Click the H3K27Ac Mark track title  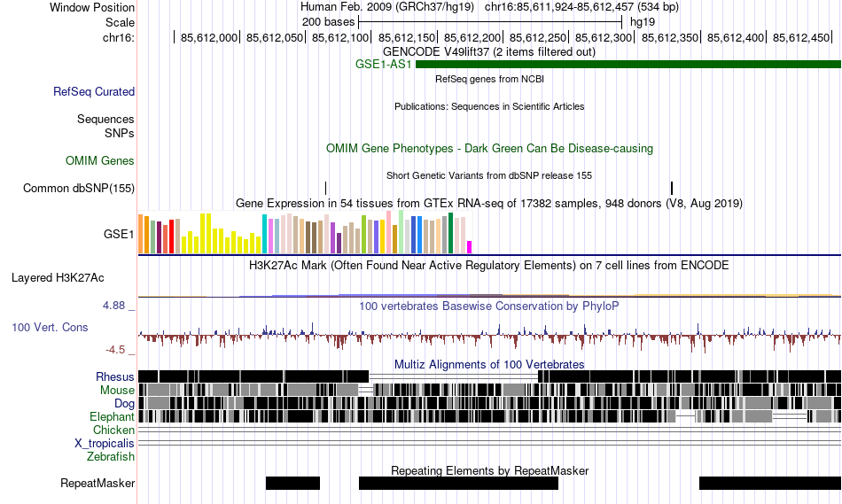pos(489,265)
